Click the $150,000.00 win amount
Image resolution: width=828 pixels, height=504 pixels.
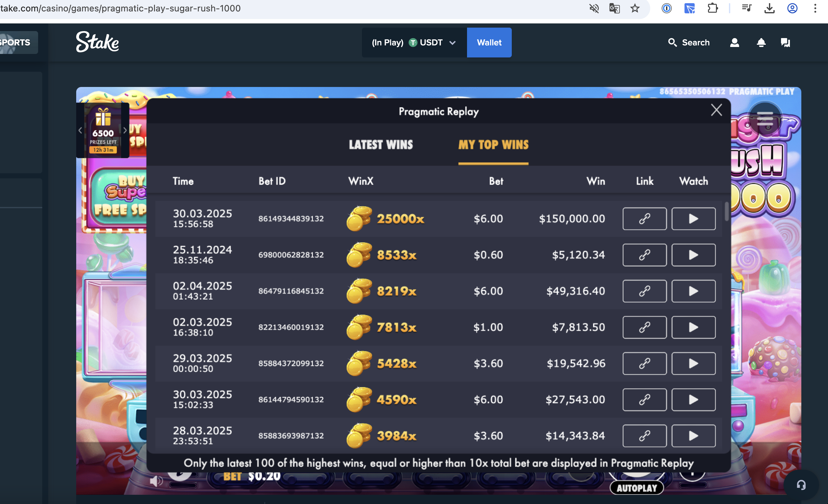coord(572,219)
